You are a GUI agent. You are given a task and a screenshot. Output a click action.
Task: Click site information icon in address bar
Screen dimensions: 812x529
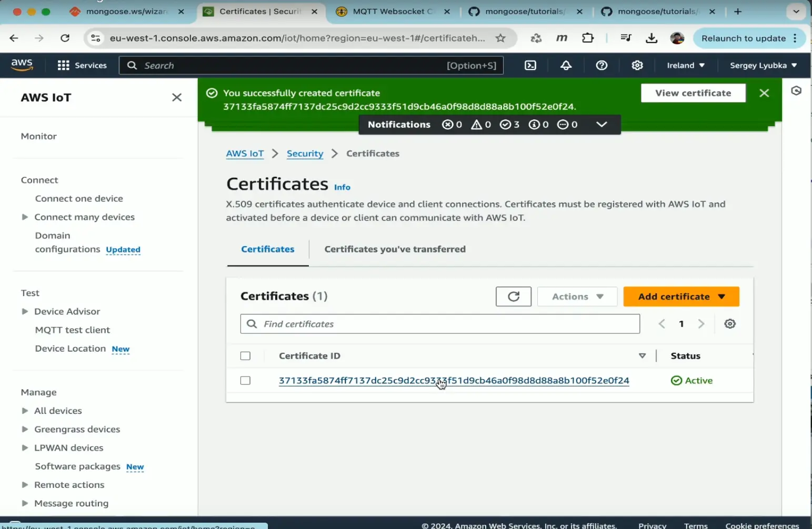coord(95,38)
